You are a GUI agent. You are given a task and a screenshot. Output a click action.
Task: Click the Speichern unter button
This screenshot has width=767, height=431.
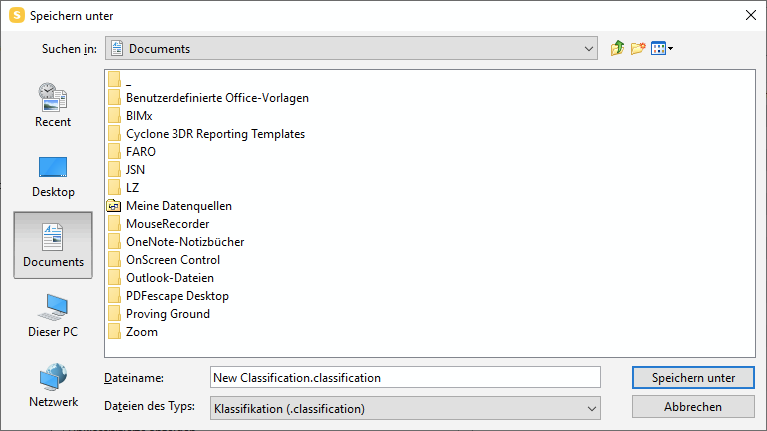click(x=693, y=378)
